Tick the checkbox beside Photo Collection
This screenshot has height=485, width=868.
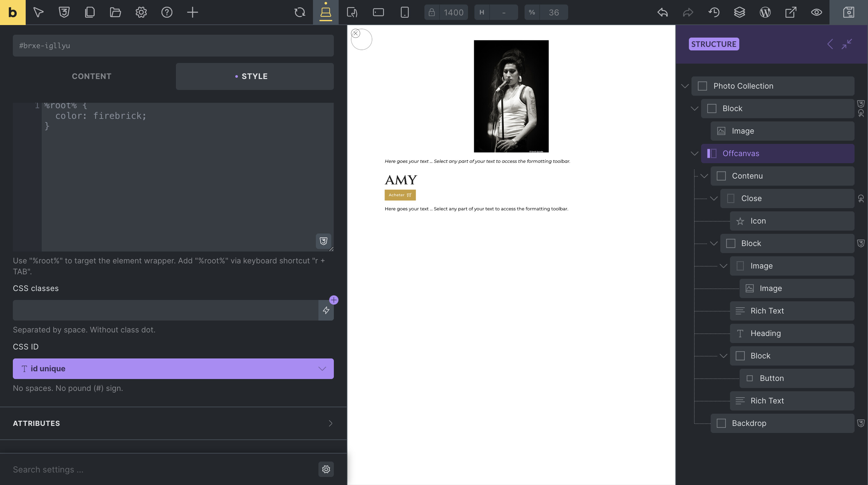(x=702, y=86)
